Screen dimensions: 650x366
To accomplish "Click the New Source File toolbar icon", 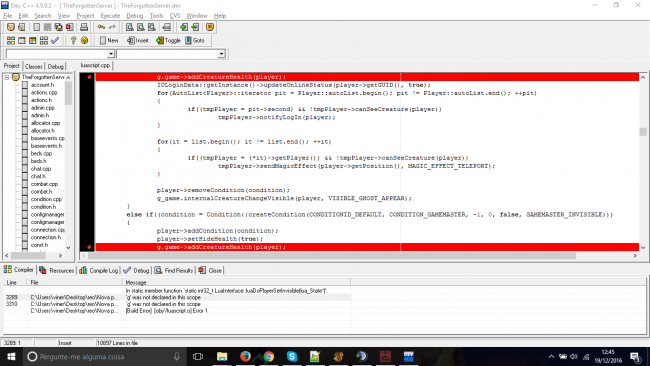I will (36, 27).
